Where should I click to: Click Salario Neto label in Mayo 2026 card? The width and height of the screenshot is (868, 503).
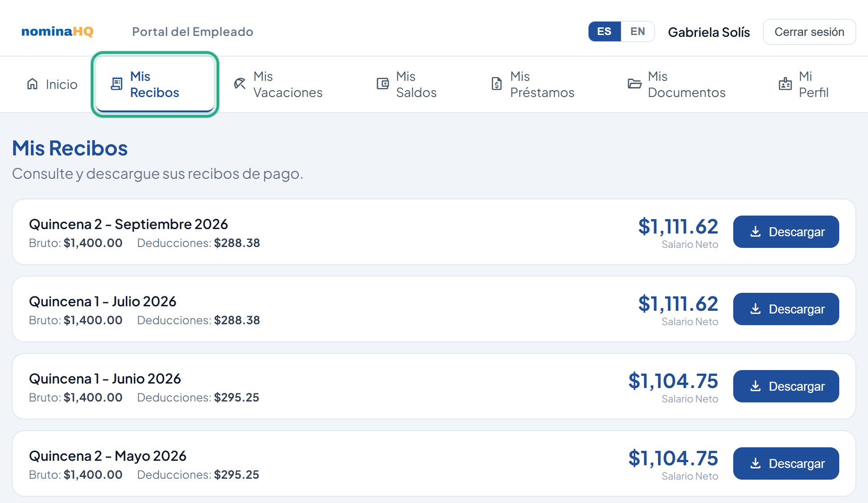pos(690,477)
